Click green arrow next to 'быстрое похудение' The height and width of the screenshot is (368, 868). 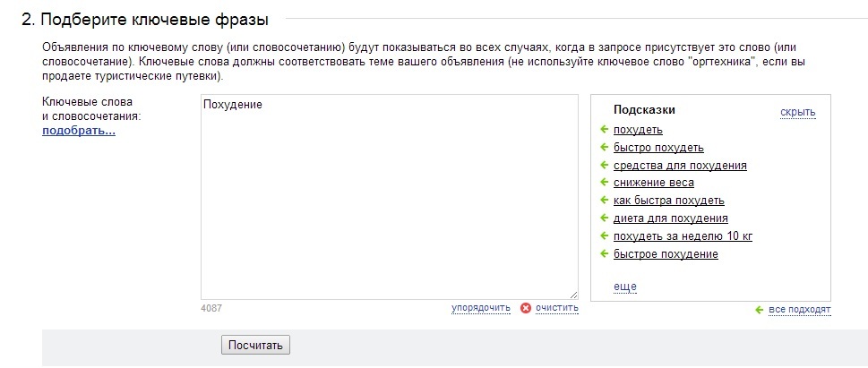click(604, 254)
